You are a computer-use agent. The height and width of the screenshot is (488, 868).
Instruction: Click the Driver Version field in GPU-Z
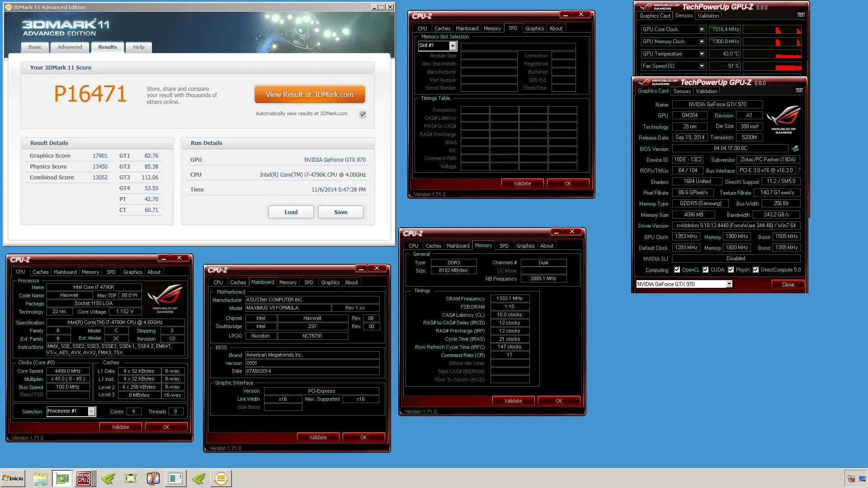tap(736, 225)
